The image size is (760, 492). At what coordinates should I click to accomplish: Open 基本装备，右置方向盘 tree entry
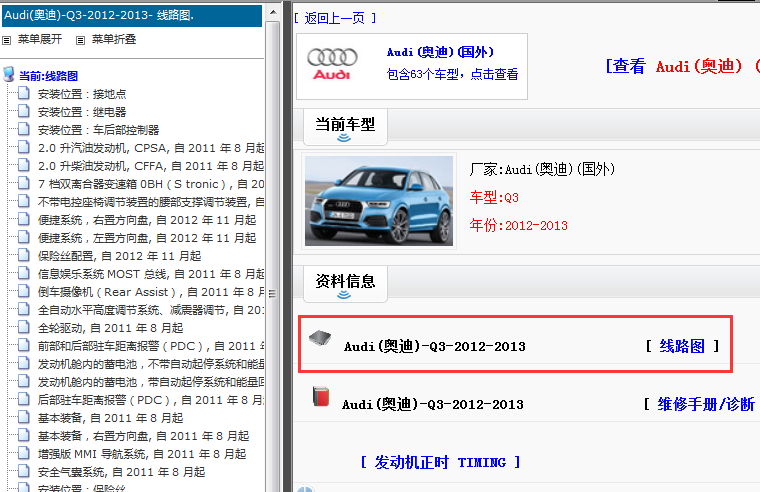coord(143,436)
